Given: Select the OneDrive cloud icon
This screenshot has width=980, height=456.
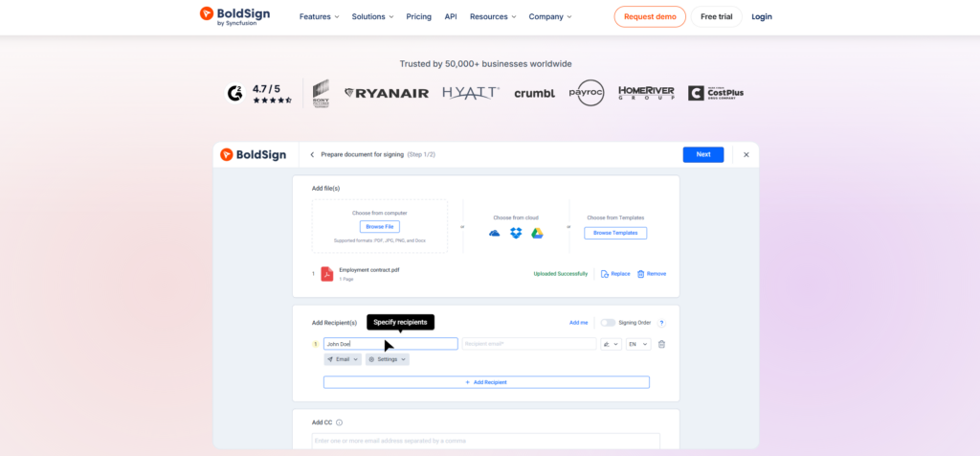Looking at the screenshot, I should (495, 233).
